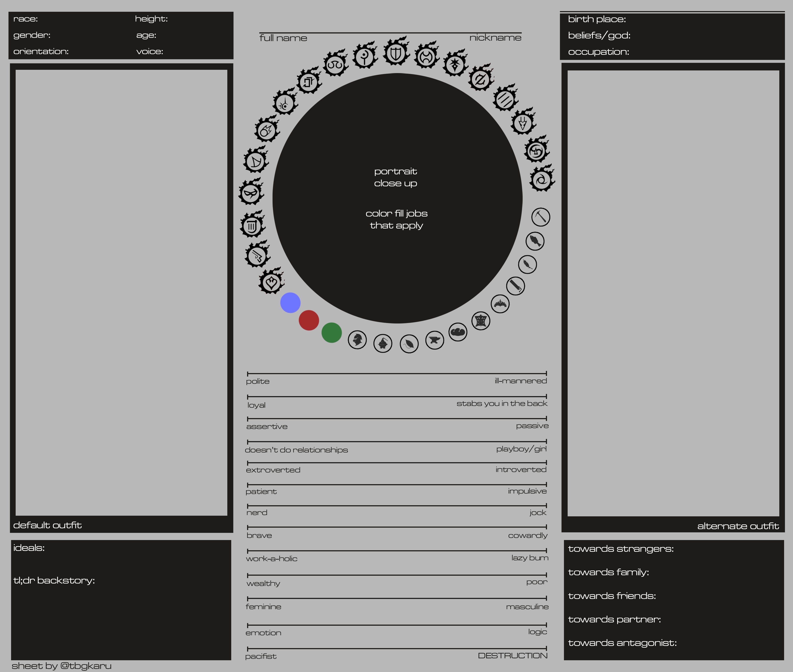Select the leaf class icon
This screenshot has width=793, height=672.
click(409, 344)
